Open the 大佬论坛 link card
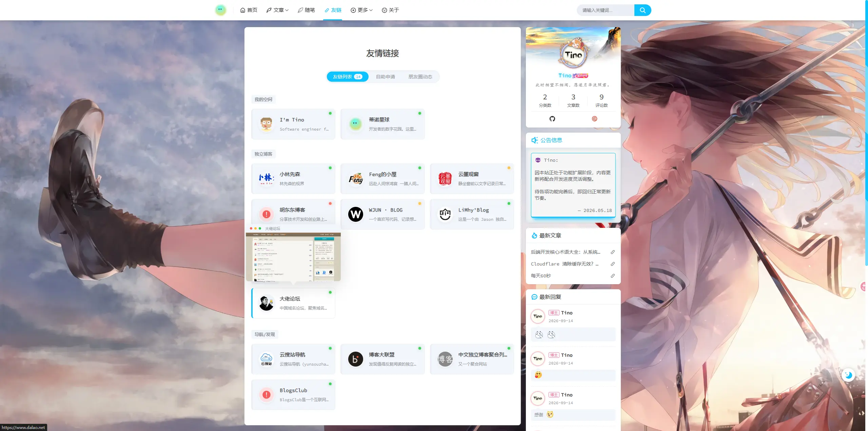The width and height of the screenshot is (868, 431). [293, 303]
